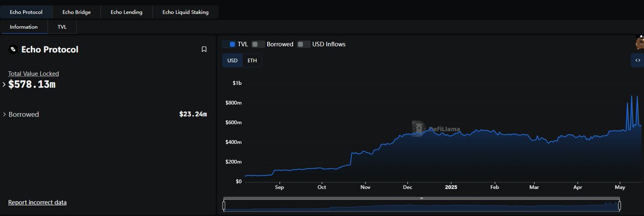Grab the left handle of range slider
The height and width of the screenshot is (216, 644).
click(x=224, y=205)
